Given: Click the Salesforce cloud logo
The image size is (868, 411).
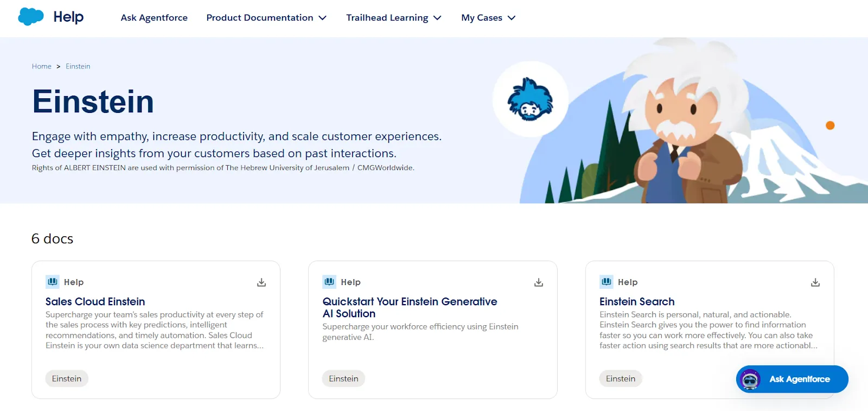Looking at the screenshot, I should [x=31, y=17].
